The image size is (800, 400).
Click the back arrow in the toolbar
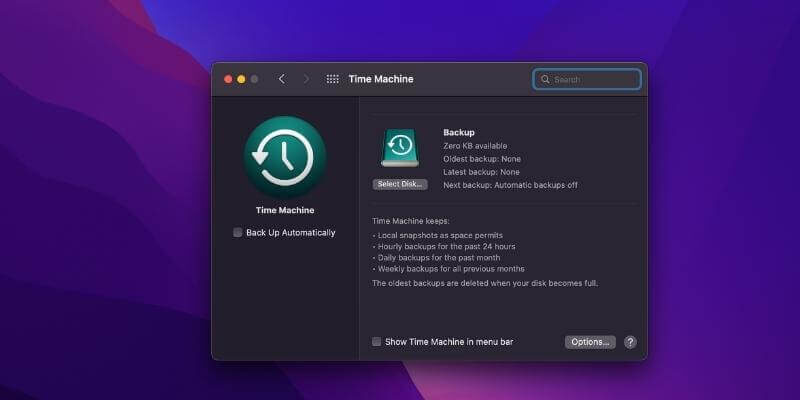(282, 79)
